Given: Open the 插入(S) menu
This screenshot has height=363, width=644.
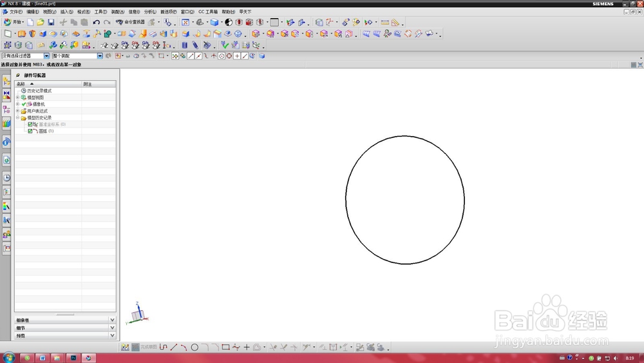Looking at the screenshot, I should coord(66,12).
